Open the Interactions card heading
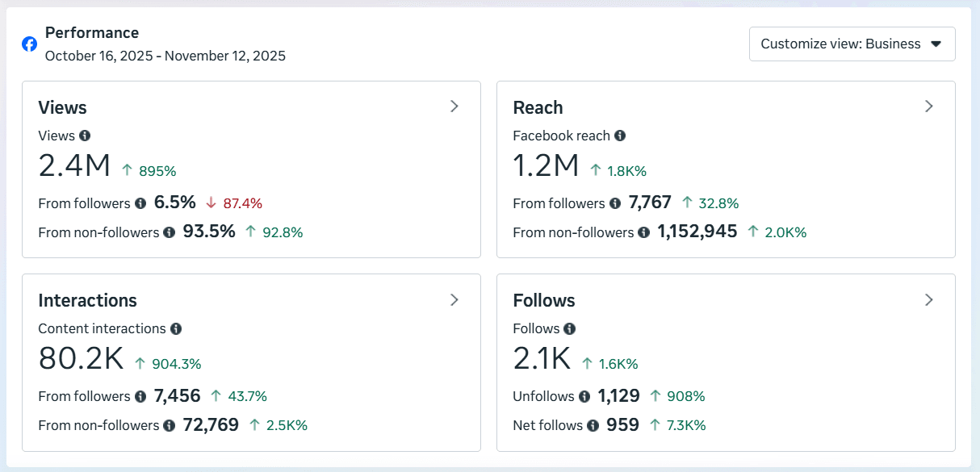 (x=87, y=300)
